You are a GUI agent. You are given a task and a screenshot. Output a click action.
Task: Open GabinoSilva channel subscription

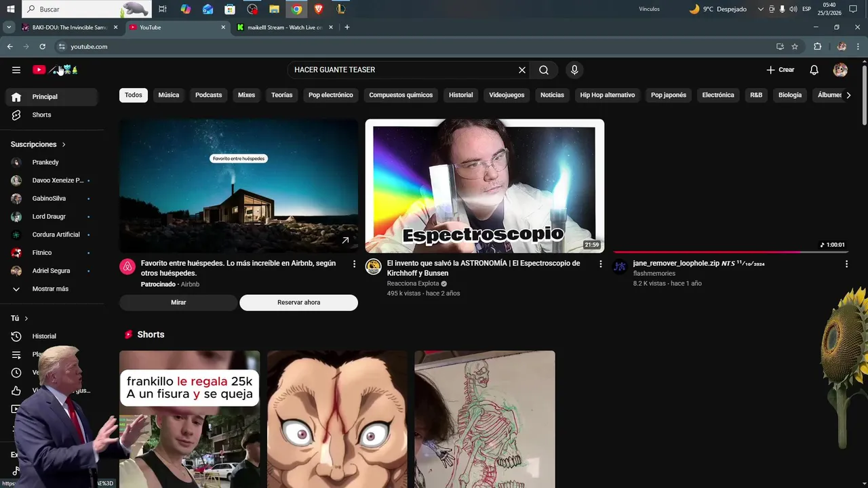pos(52,199)
